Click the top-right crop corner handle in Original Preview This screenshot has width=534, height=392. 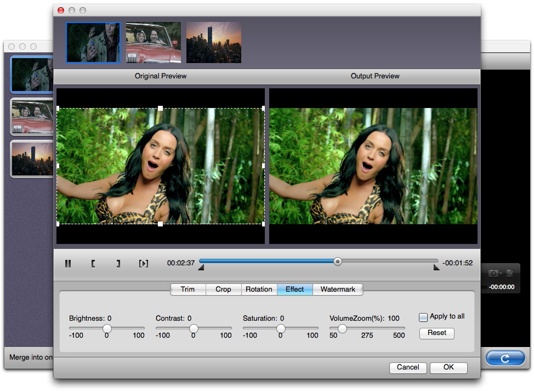(x=263, y=109)
